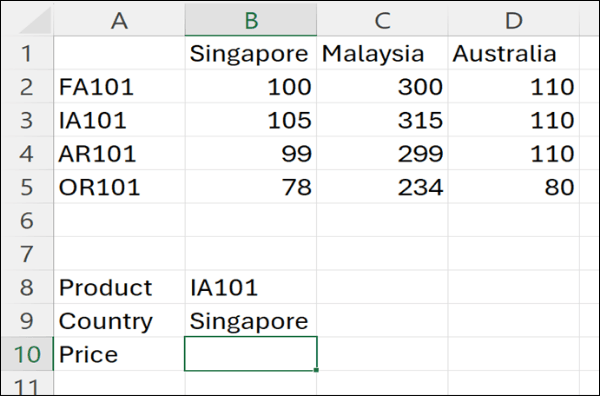Viewport: 600px width, 396px height.
Task: Click the cell with value 99
Action: [251, 153]
